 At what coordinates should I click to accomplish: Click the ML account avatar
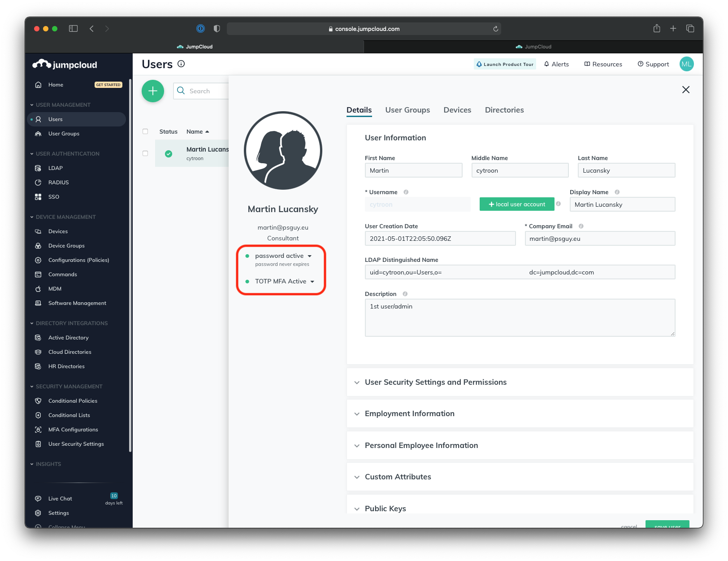tap(686, 64)
